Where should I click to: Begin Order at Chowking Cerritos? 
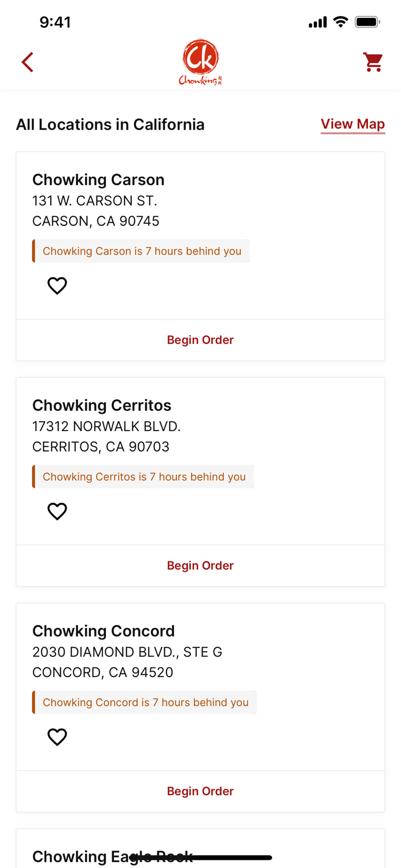coord(200,565)
